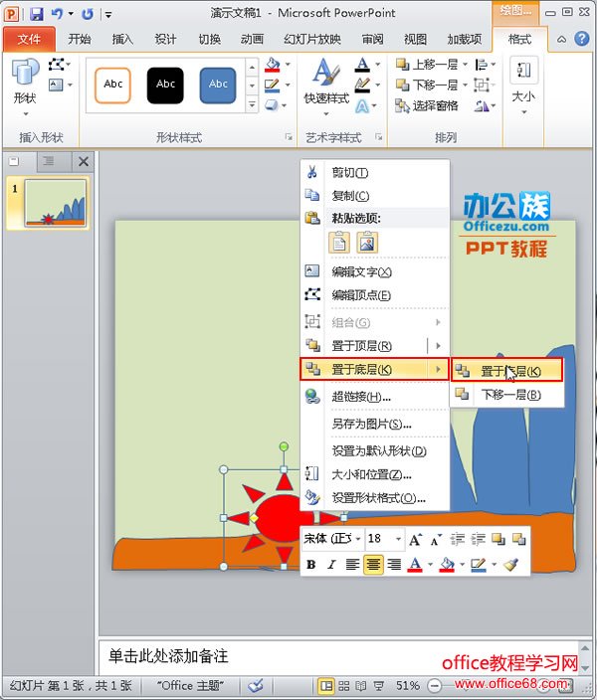Screen dimensions: 597x700
Task: Expand the Bring Forward (上移一层) dropdown arrow
Action: 465,65
